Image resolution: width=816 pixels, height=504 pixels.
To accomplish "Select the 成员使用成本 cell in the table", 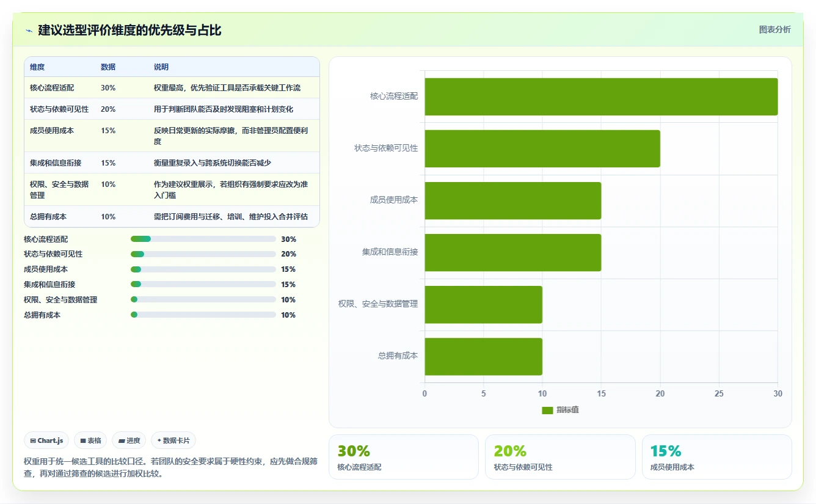I will [x=52, y=131].
